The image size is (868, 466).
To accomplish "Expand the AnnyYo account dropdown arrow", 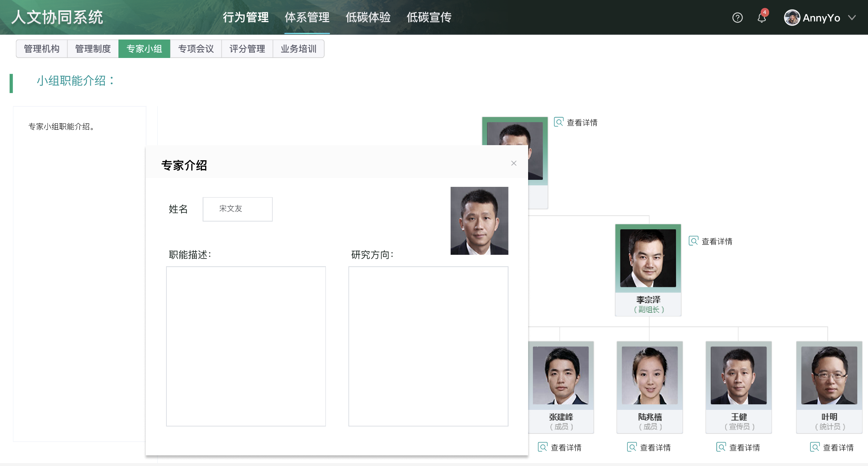I will click(852, 18).
